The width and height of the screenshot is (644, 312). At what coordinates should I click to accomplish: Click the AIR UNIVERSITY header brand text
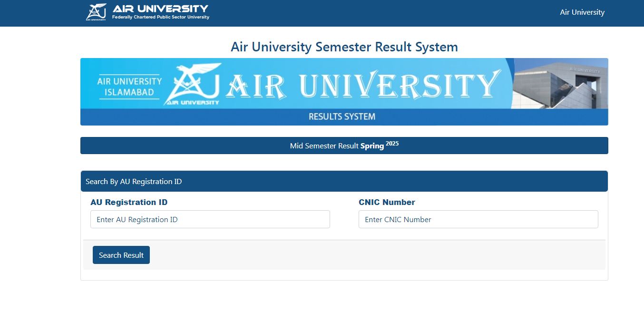[160, 9]
